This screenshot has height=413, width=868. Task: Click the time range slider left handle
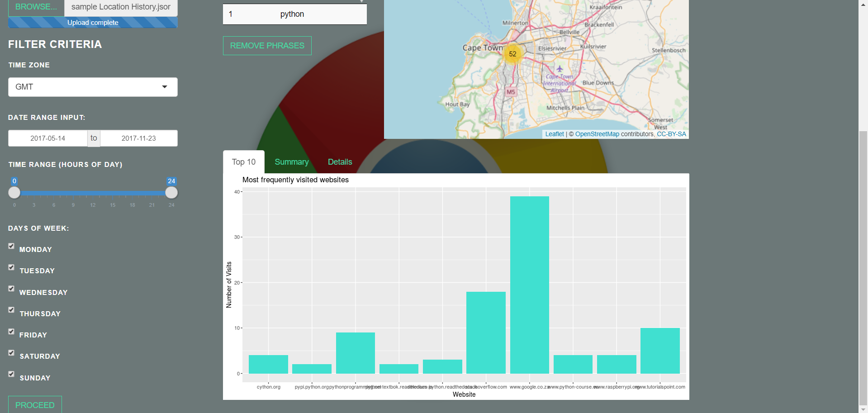[14, 193]
